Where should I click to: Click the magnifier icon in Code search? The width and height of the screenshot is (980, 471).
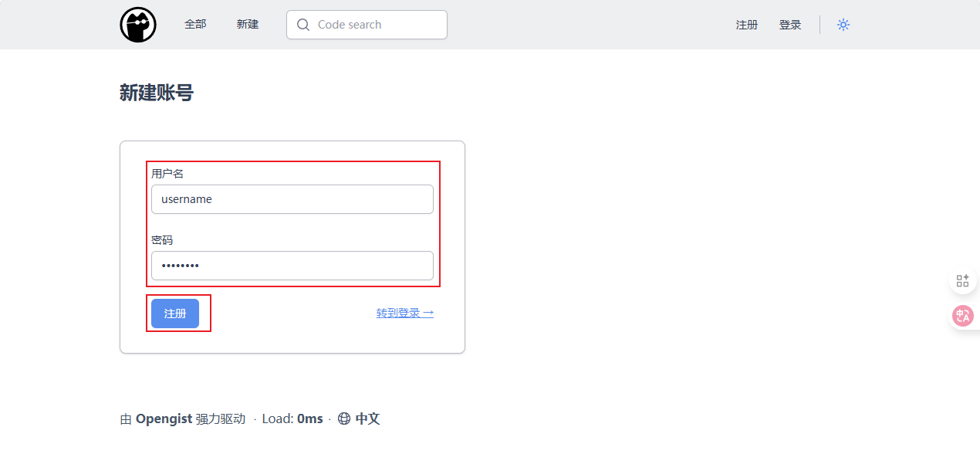coord(303,25)
